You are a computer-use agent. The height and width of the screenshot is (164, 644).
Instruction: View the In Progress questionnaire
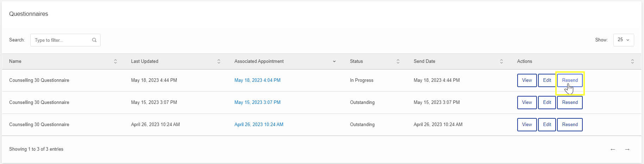click(x=527, y=80)
